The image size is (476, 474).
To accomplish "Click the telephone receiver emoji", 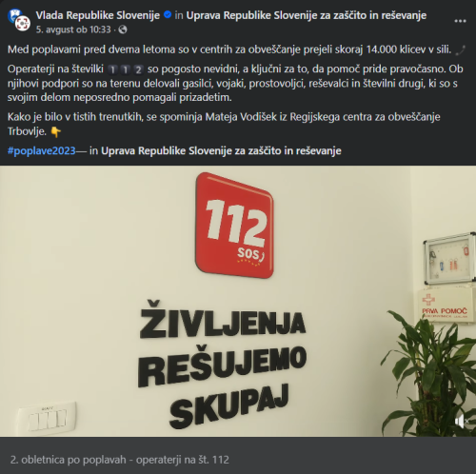I will click(x=460, y=50).
